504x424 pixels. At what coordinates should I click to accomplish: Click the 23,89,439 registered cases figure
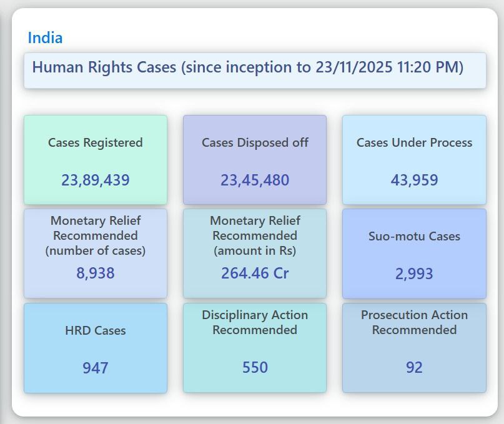[x=96, y=180]
